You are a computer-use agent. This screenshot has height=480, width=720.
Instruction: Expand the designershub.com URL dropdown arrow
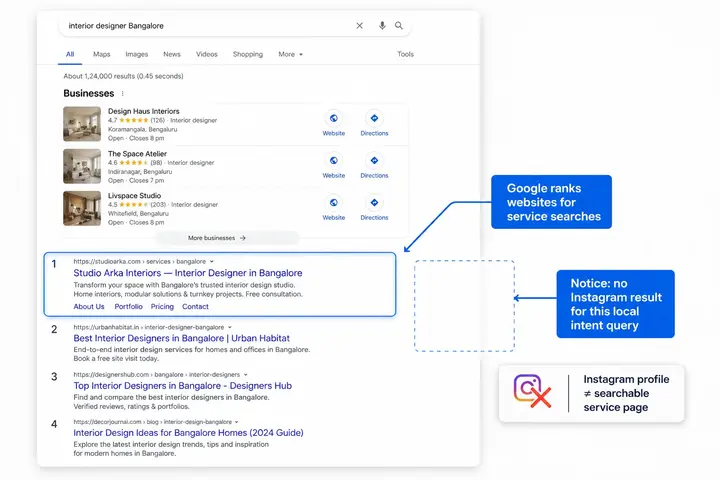click(x=245, y=375)
